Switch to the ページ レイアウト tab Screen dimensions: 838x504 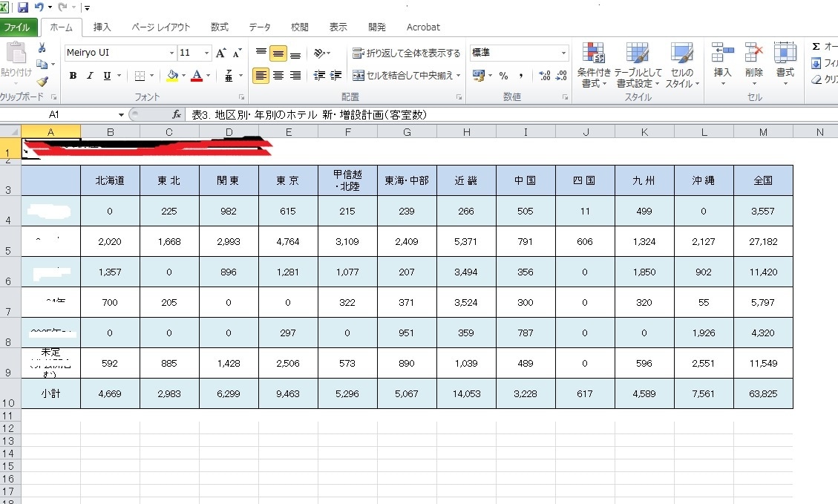161,27
